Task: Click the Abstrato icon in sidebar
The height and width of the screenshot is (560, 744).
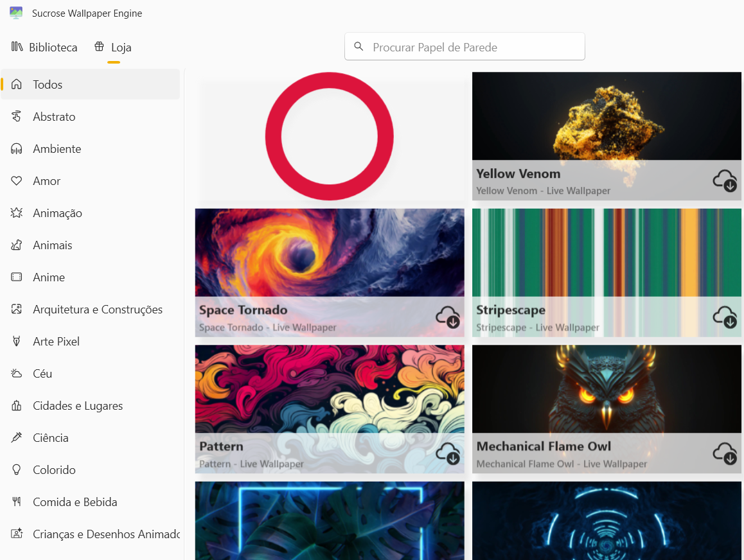Action: [17, 116]
